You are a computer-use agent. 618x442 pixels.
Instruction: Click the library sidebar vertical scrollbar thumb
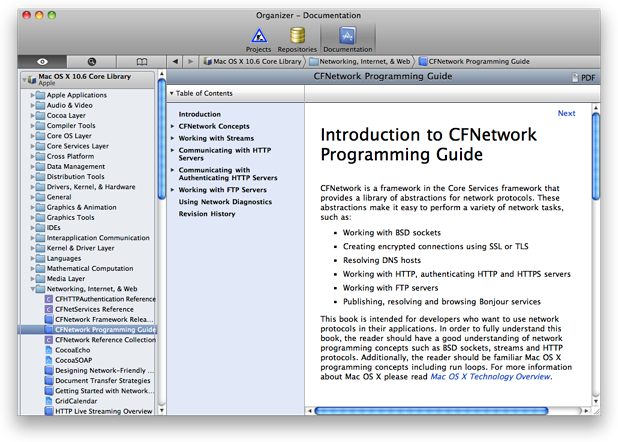tap(162, 139)
